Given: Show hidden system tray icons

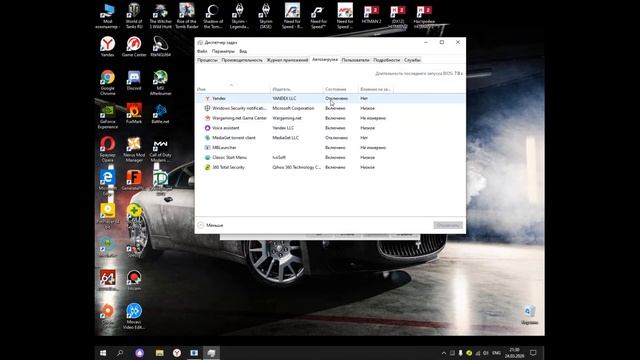Looking at the screenshot, I should pyautogui.click(x=444, y=353).
